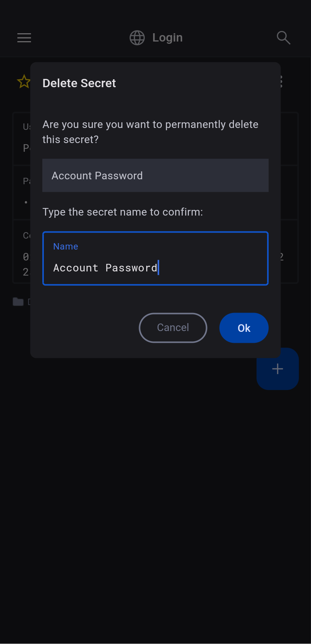This screenshot has height=644, width=311.
Task: Open the three-dot overflow menu
Action: tap(282, 82)
